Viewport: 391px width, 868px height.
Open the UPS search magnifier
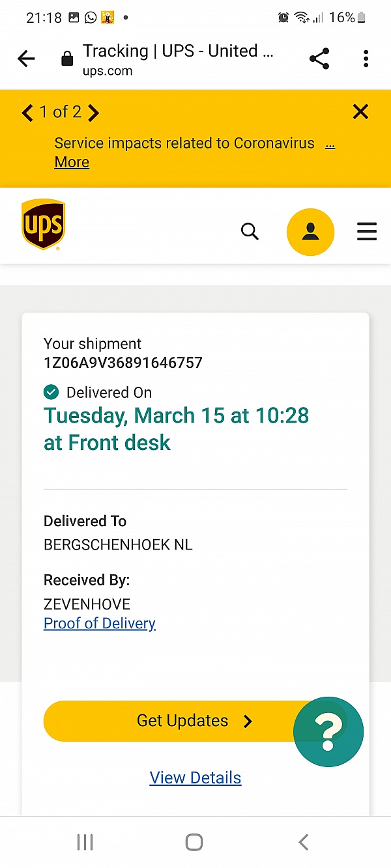250,231
